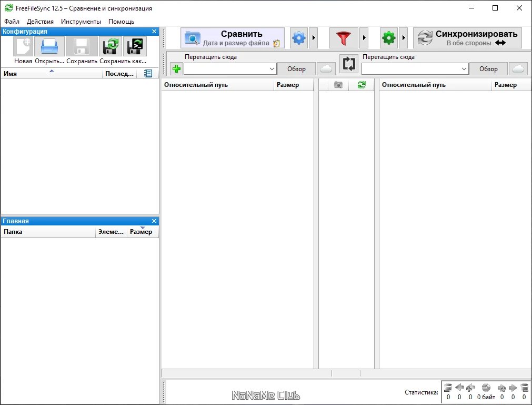Click the camera icon in middle column header
The image size is (532, 405).
coord(338,85)
